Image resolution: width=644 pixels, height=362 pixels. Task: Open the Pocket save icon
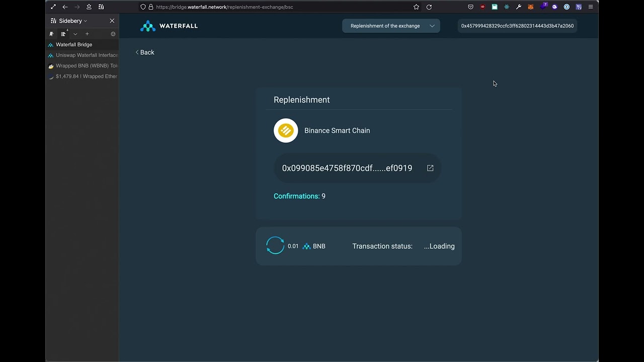click(x=470, y=7)
